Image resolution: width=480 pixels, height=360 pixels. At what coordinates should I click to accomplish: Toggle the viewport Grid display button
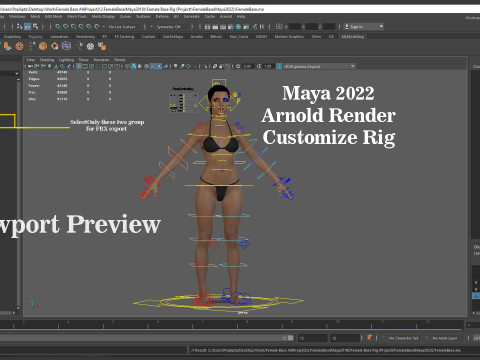[79, 66]
